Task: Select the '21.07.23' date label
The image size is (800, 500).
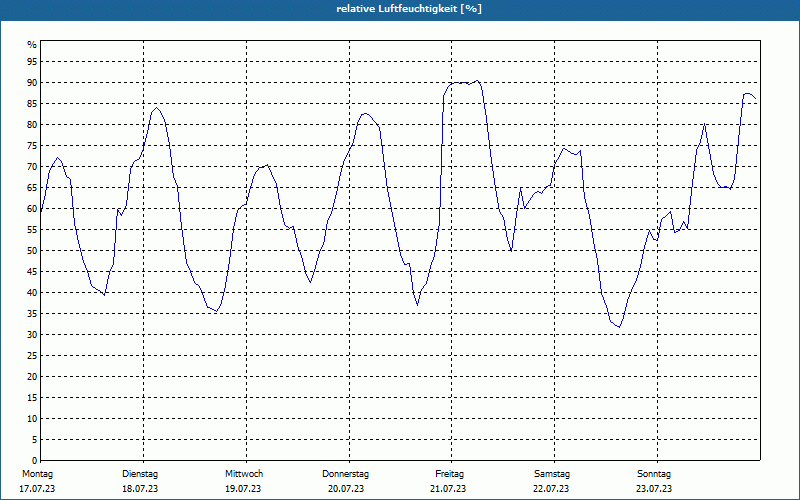Action: (x=448, y=489)
